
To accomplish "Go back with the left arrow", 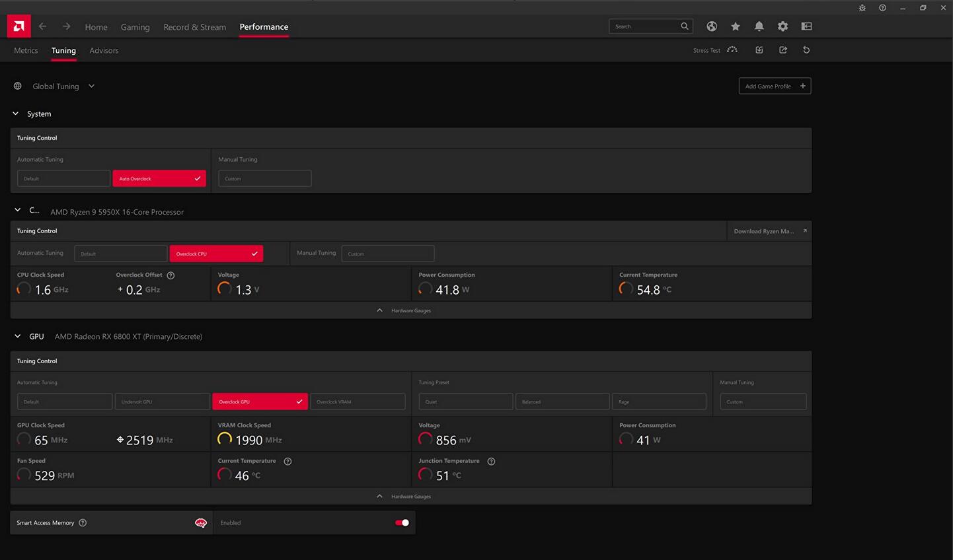I will coord(42,26).
